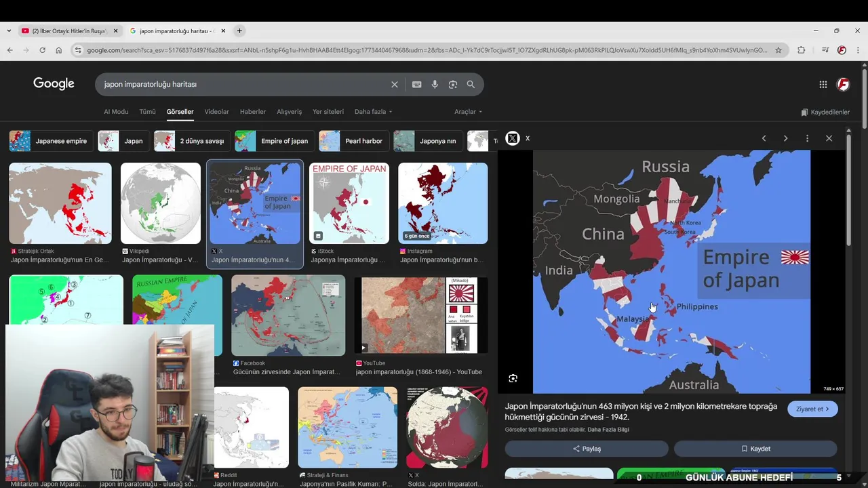Open the tab search dropdown arrow
The width and height of the screenshot is (868, 488).
point(8,30)
